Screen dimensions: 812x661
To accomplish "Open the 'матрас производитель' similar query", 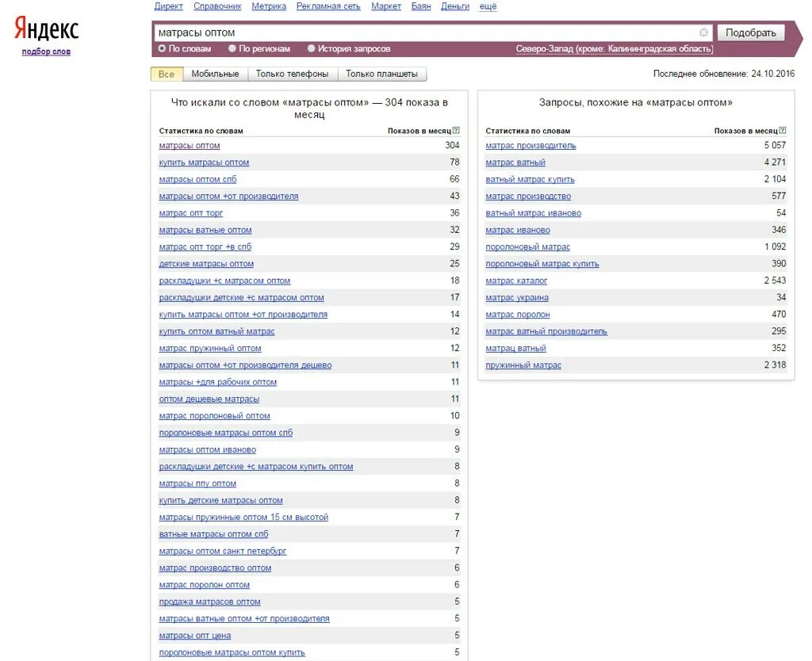I will point(530,146).
